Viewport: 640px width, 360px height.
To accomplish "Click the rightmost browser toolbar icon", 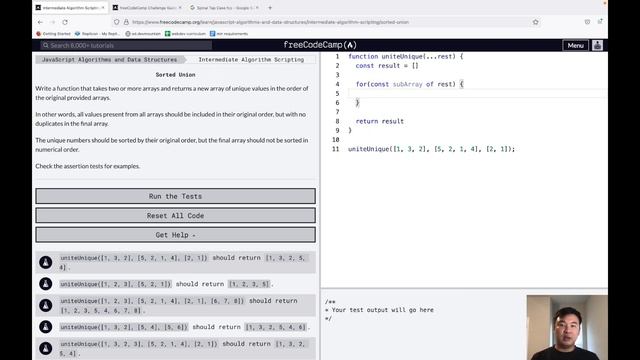I will 600,22.
